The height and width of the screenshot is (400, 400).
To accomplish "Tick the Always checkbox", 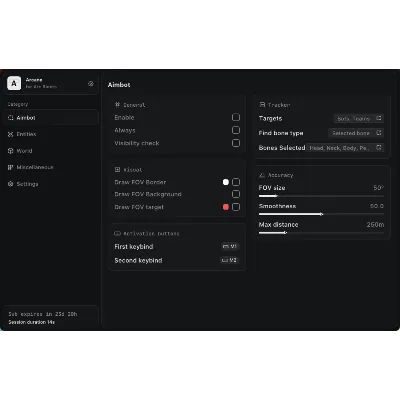I will click(236, 130).
